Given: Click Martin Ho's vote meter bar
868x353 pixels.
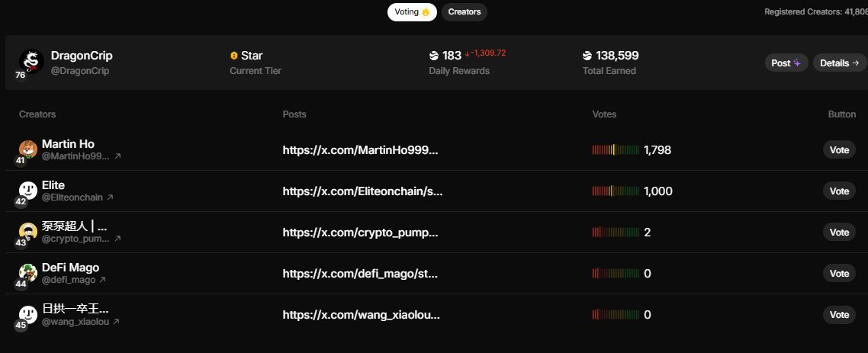Looking at the screenshot, I should (616, 150).
